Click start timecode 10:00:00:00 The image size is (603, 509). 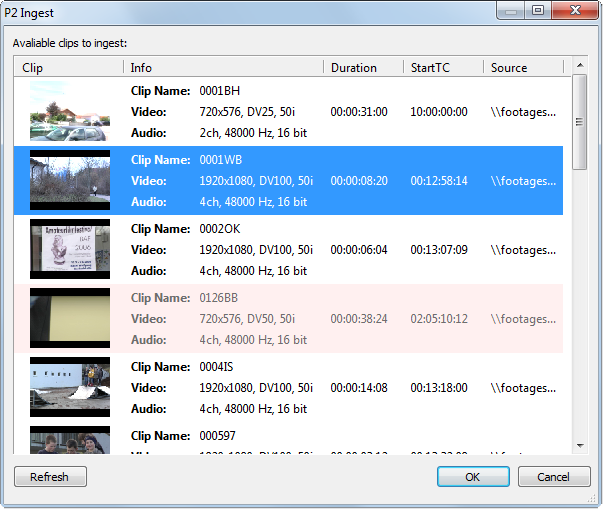tap(439, 112)
